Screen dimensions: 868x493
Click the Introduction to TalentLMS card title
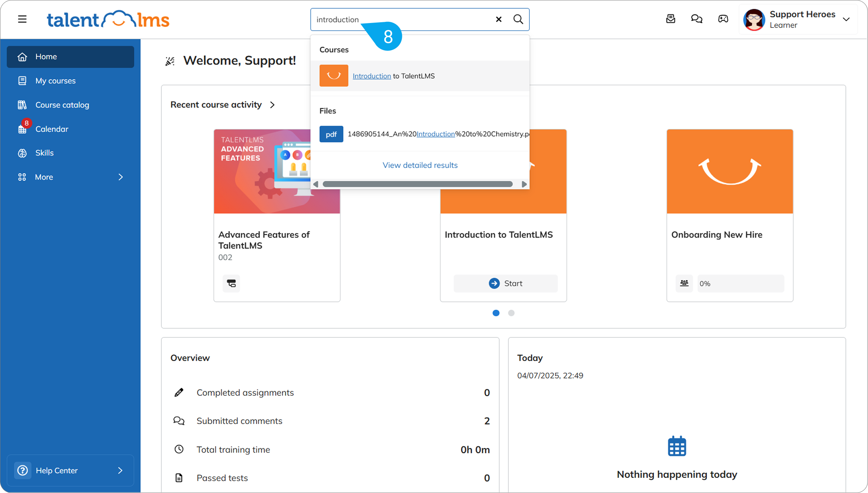498,234
